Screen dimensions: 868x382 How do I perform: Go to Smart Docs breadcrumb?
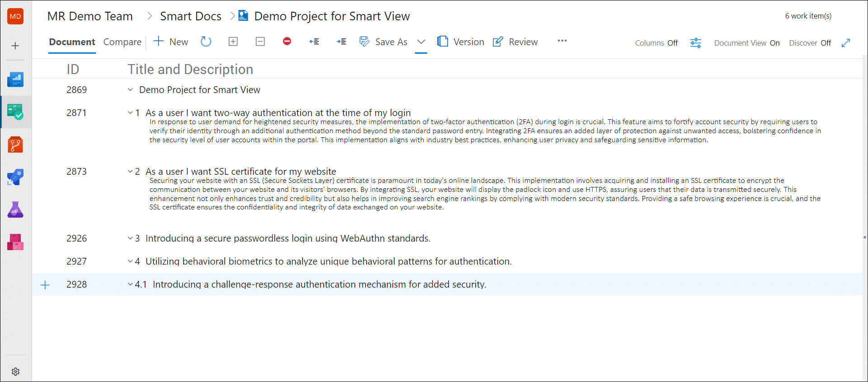191,16
